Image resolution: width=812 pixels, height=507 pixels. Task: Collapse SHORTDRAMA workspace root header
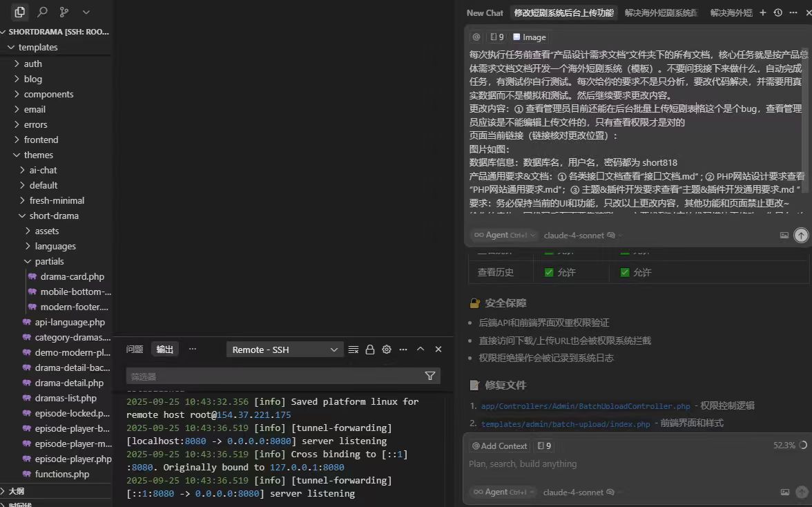(x=55, y=32)
